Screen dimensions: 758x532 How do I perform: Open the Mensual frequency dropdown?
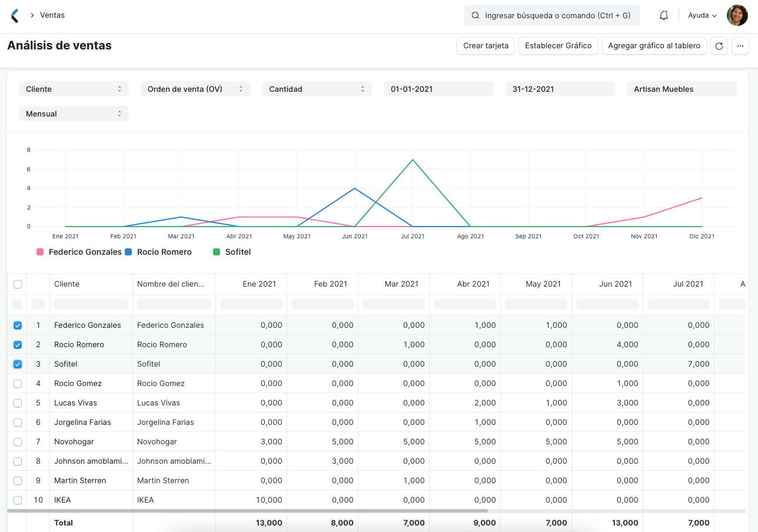[73, 114]
